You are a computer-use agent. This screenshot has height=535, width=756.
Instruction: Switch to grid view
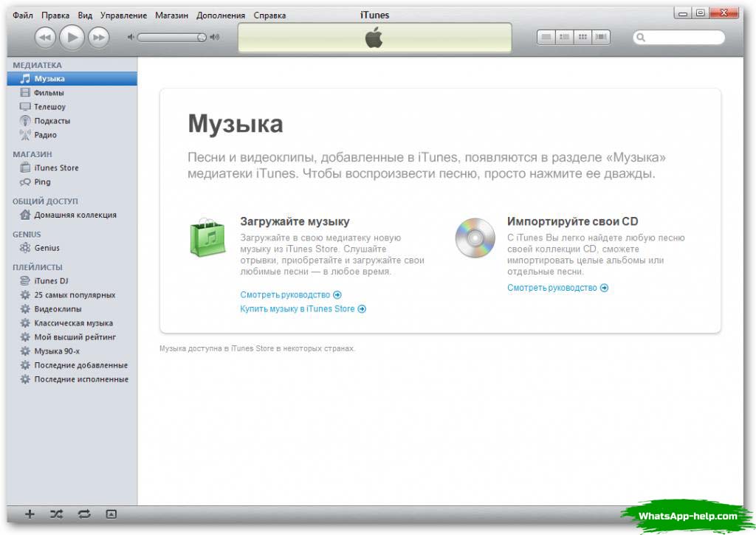click(x=583, y=37)
